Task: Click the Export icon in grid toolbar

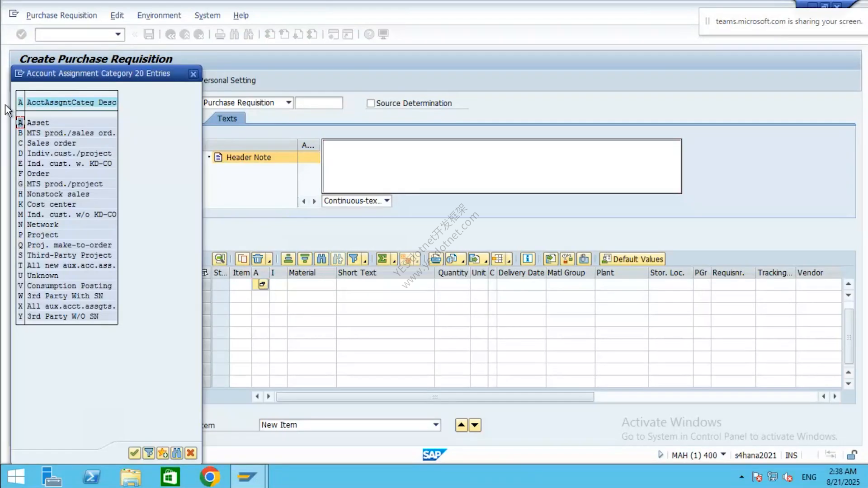Action: pos(474,259)
